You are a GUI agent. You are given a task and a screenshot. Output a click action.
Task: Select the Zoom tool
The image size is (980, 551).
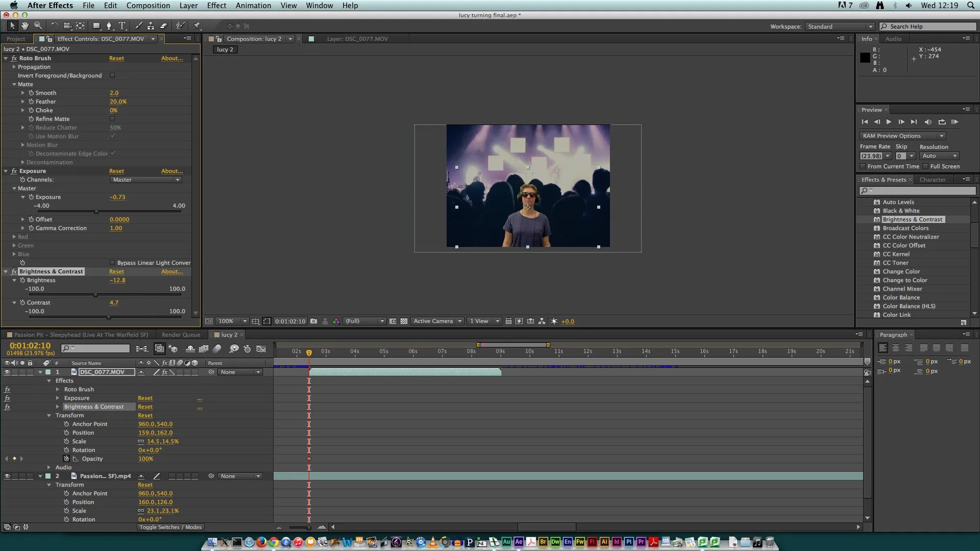[38, 26]
